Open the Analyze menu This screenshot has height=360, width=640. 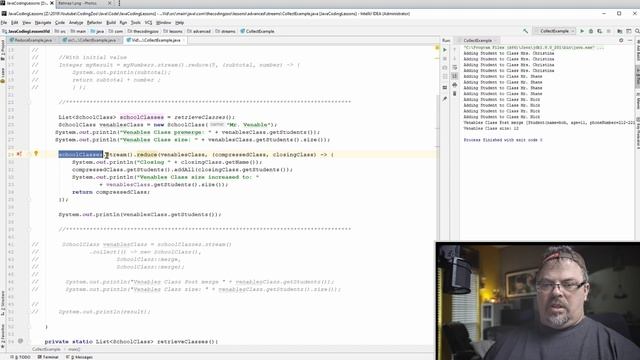pyautogui.click(x=76, y=23)
